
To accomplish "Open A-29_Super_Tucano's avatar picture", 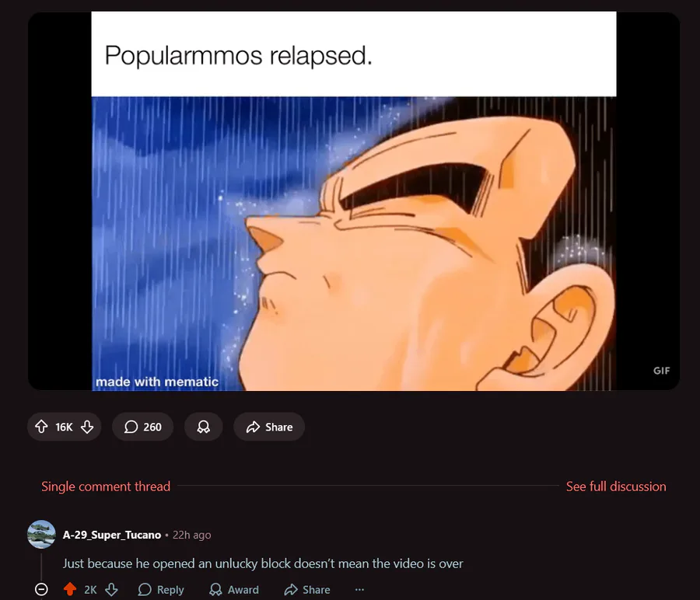I will click(x=41, y=534).
